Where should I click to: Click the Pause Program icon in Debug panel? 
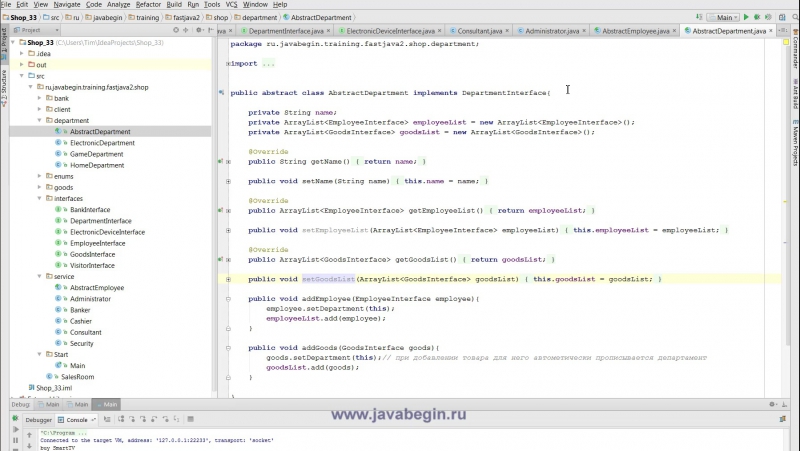coord(15,440)
